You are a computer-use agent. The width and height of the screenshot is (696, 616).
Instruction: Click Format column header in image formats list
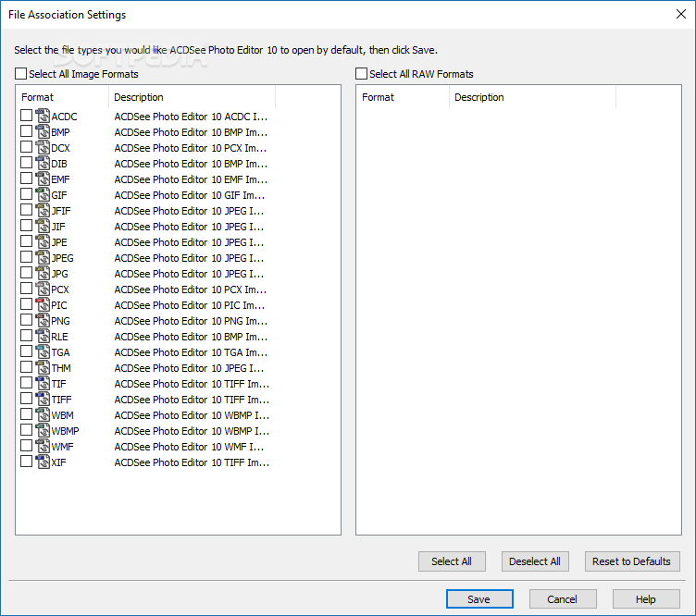[62, 97]
